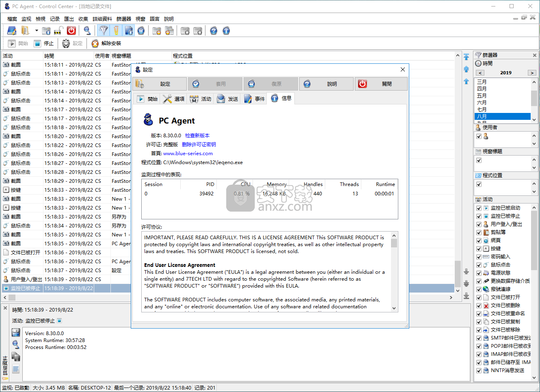The image size is (540, 392).
Task: Toggle the checkbox under 視窗標題
Action: [x=479, y=160]
